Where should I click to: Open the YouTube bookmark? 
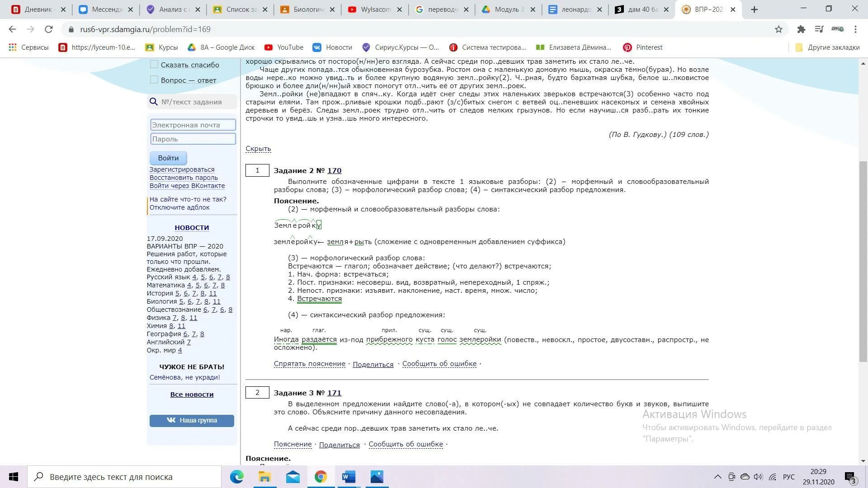pyautogui.click(x=284, y=47)
